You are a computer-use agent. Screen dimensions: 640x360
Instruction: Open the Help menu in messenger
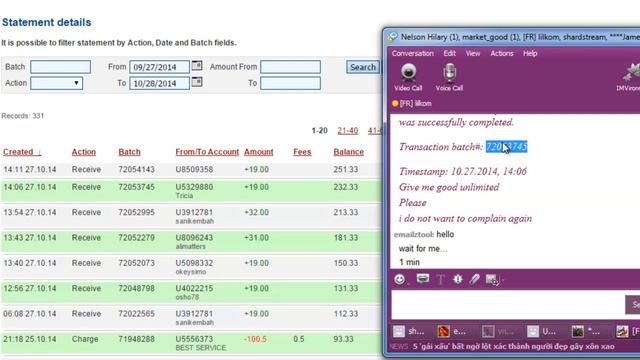pos(530,53)
